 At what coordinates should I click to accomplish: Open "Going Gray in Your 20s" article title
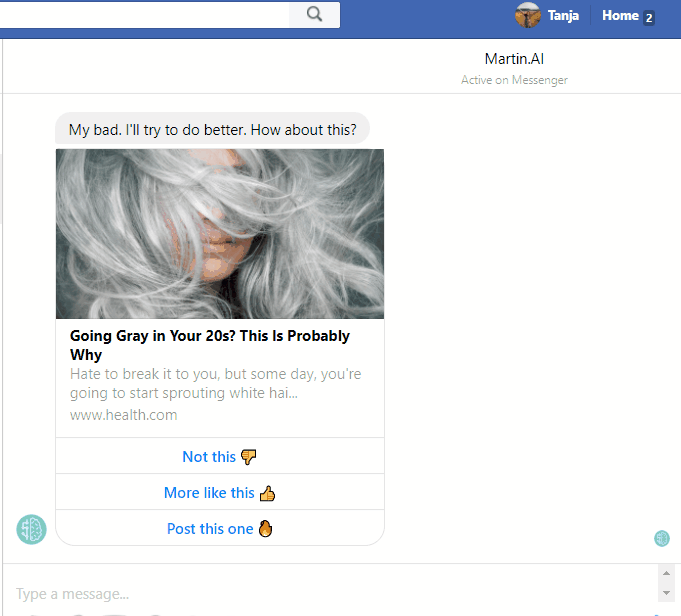point(210,345)
